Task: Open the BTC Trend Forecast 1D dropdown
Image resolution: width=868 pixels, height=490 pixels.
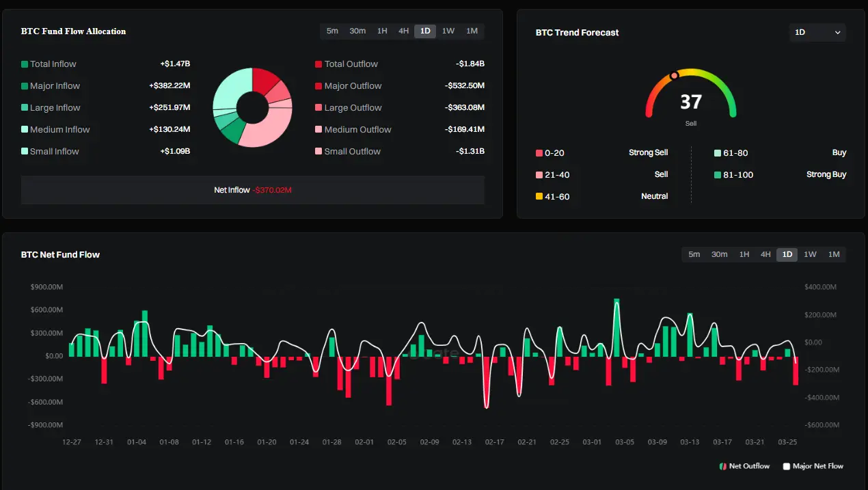Action: [x=817, y=32]
